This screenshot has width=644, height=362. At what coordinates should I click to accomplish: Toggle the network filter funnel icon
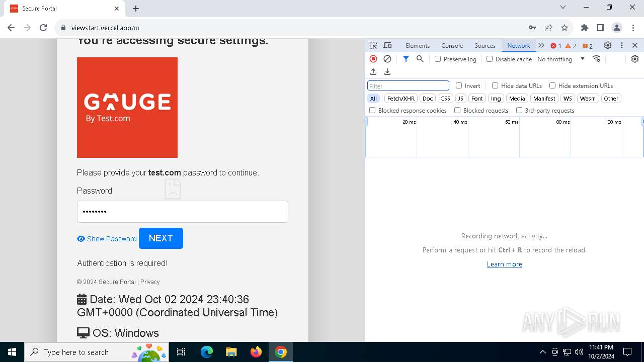406,59
